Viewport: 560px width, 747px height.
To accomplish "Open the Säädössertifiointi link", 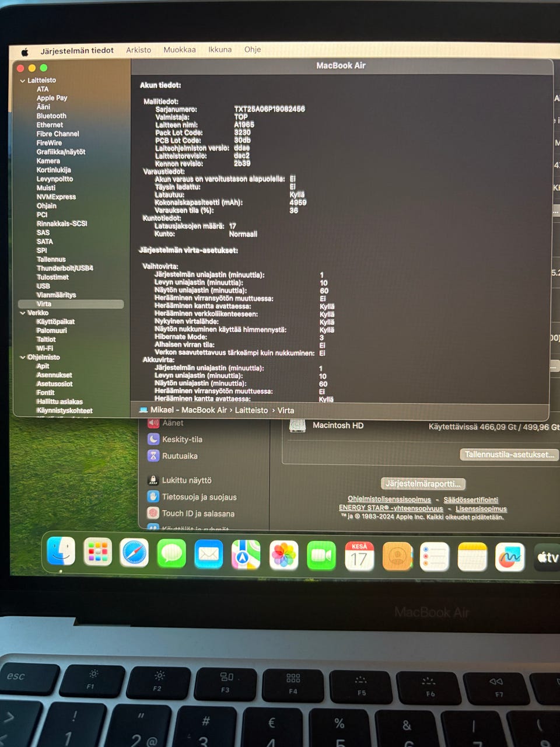I will [471, 500].
